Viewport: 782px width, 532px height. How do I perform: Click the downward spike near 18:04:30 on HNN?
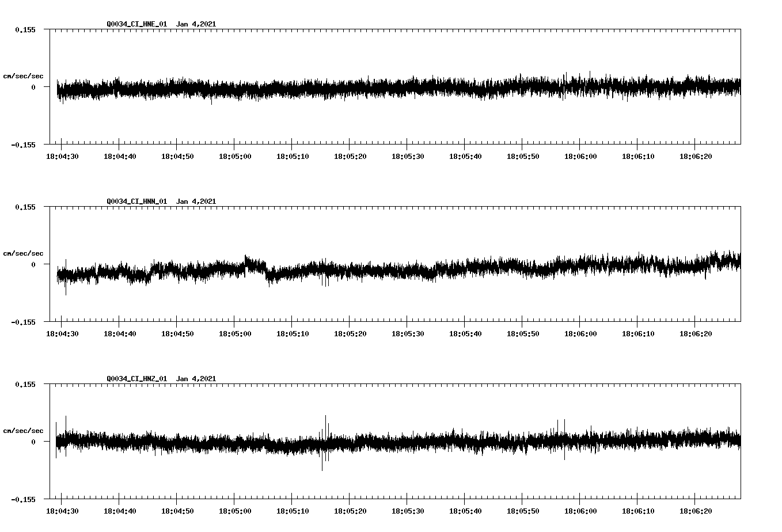[x=65, y=288]
